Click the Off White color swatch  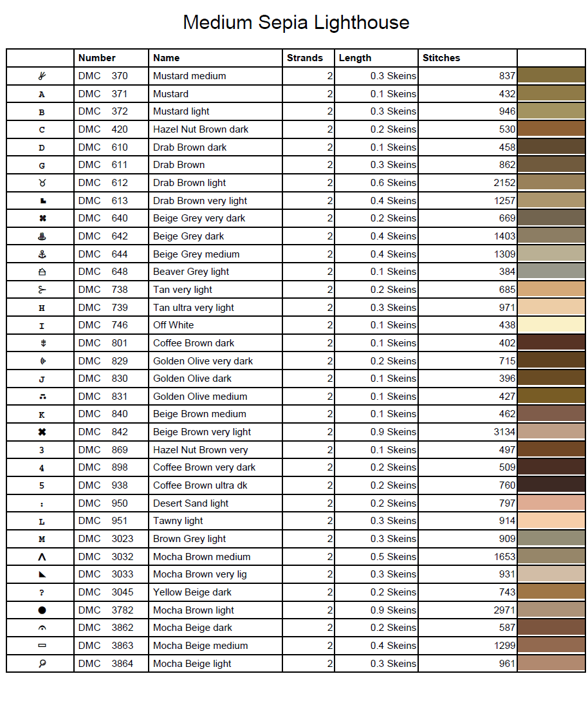click(x=551, y=325)
